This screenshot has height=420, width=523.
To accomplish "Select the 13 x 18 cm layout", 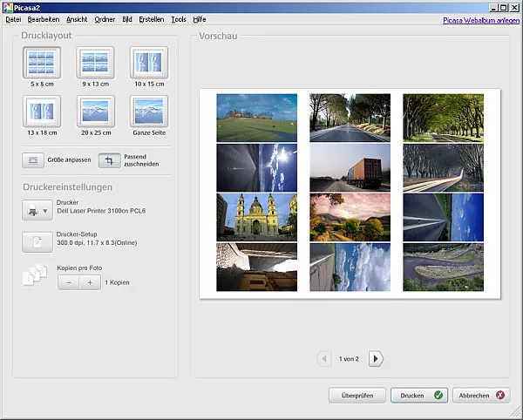I will pos(43,112).
